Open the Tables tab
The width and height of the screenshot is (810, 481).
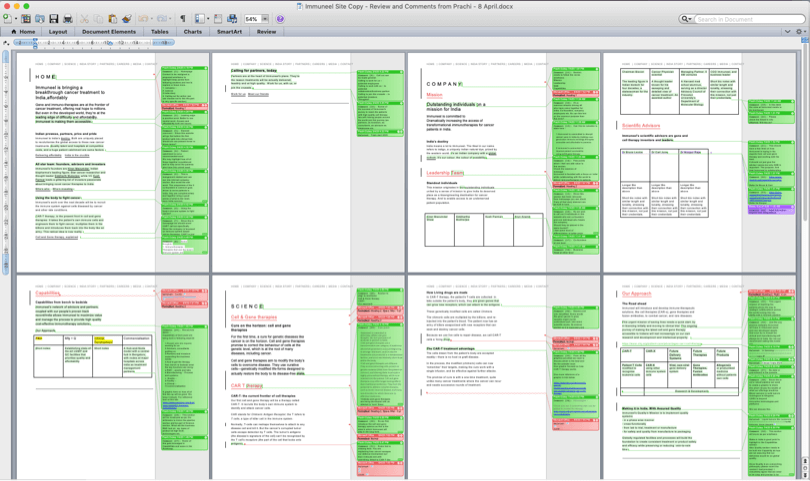[x=160, y=32]
